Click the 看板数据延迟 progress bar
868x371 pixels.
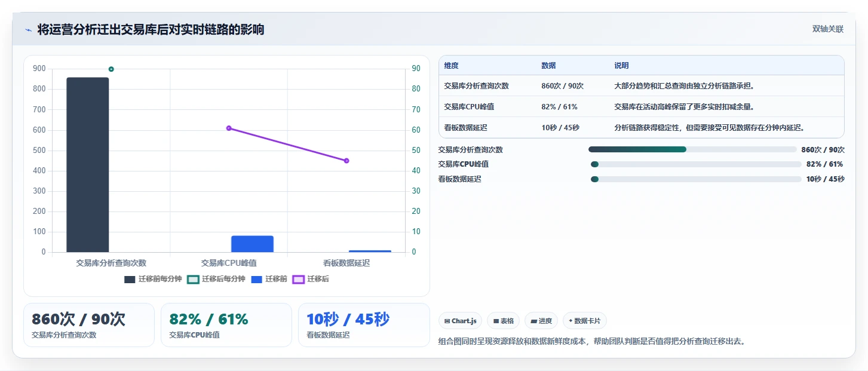pyautogui.click(x=696, y=179)
